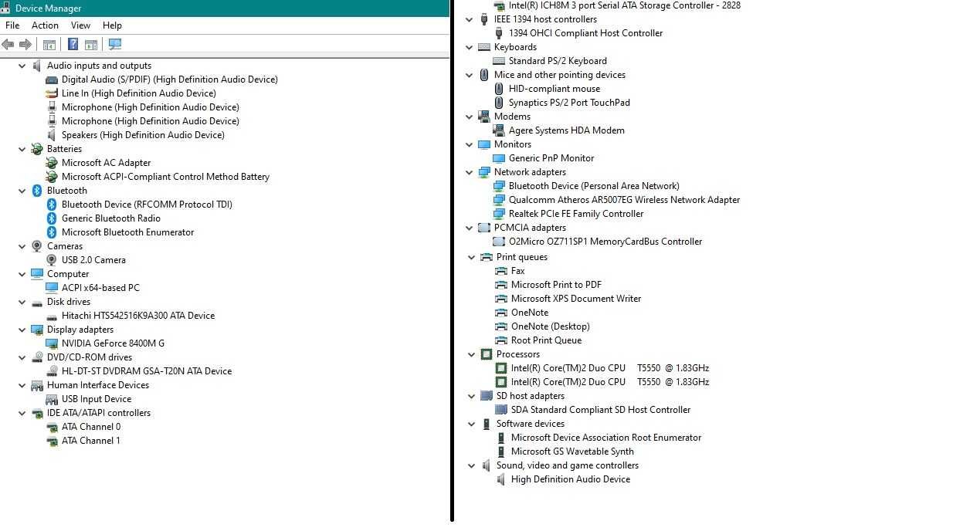Collapse the Cameras category chevron
The height and width of the screenshot is (531, 980).
click(22, 246)
